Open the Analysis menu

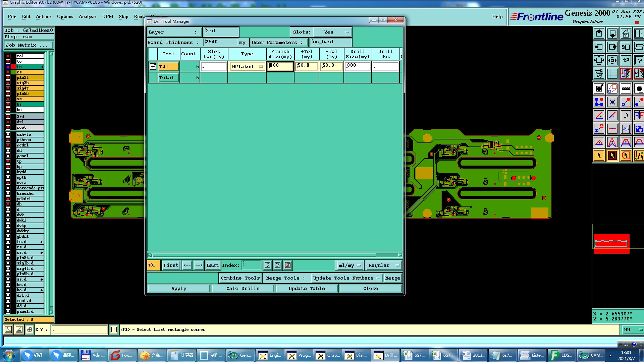click(87, 16)
